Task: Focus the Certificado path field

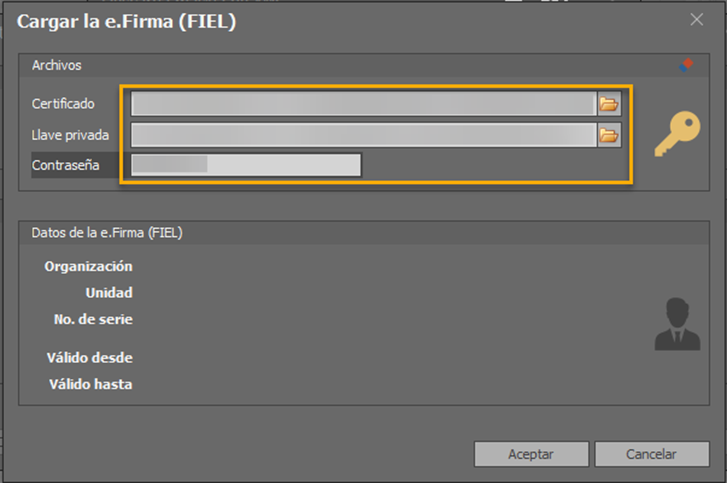Action: coord(363,104)
